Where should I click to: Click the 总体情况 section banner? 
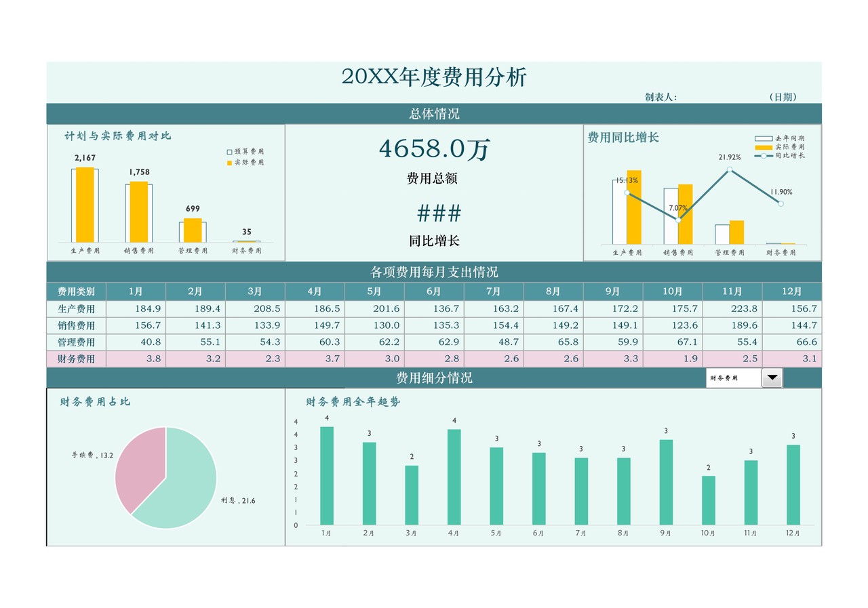[434, 114]
